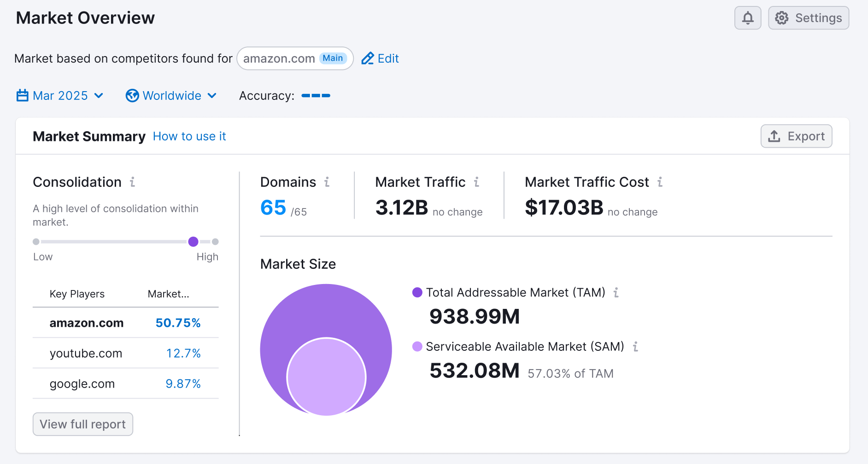
Task: Click the info icon next to Domains
Action: click(327, 182)
